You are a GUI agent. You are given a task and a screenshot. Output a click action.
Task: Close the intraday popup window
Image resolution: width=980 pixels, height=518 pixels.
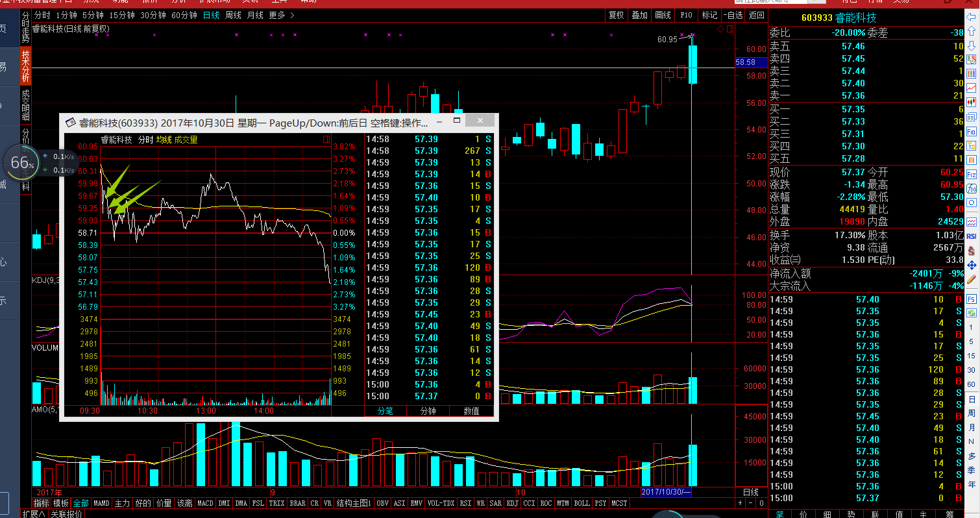480,121
